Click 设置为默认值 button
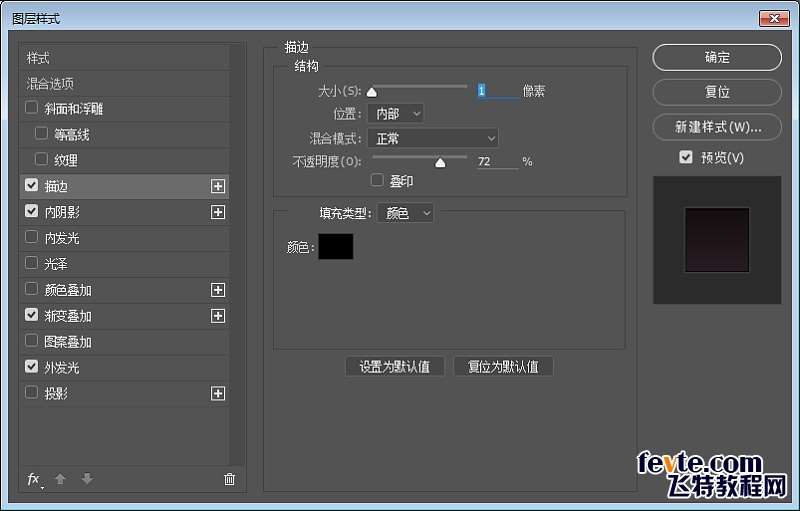Screen dimensions: 800x511 tap(395, 366)
